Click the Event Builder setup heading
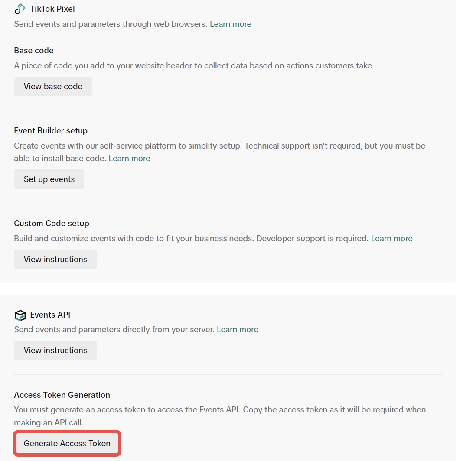 click(x=51, y=130)
